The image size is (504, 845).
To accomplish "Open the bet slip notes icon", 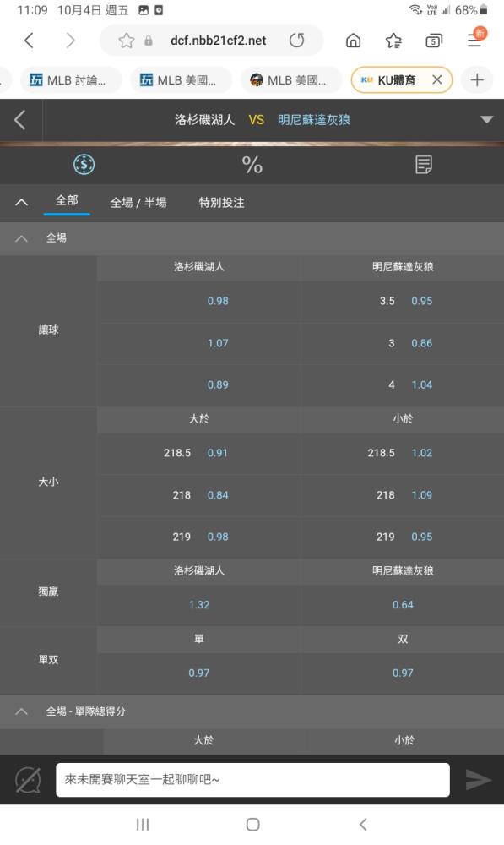I will coord(424,165).
